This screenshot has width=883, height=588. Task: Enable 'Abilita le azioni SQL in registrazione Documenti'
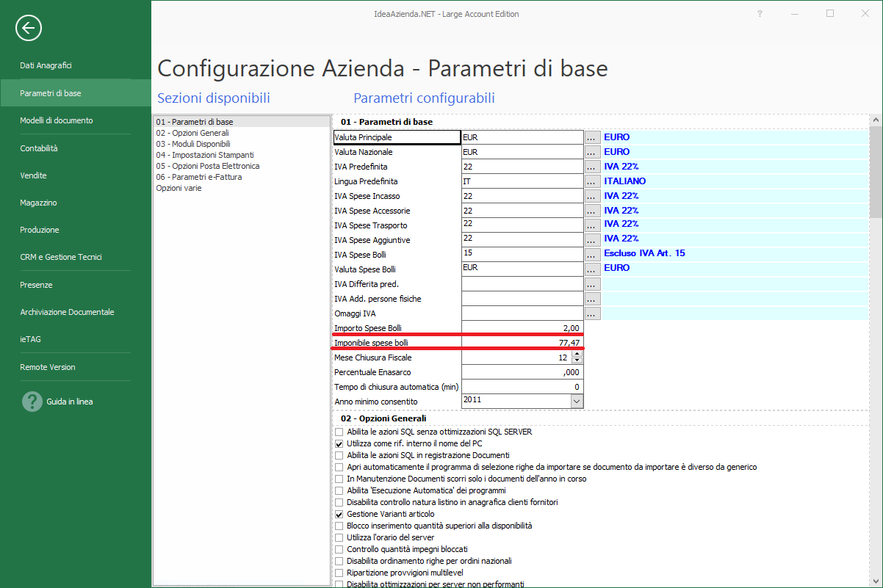point(339,455)
